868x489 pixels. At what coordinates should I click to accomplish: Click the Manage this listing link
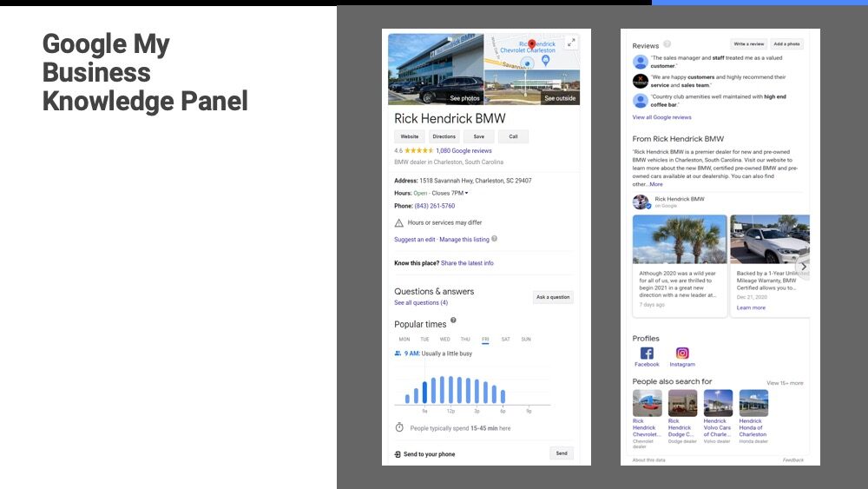point(464,240)
